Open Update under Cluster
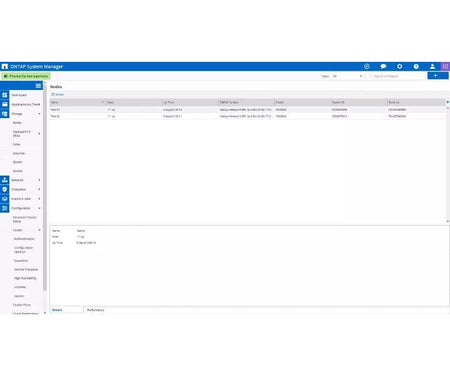 point(19,296)
